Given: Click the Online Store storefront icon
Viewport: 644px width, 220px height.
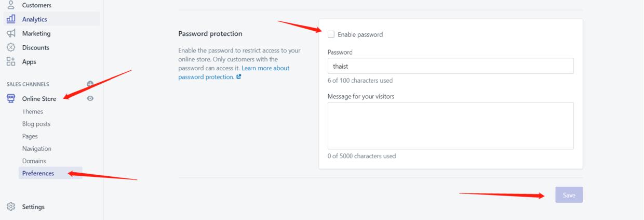Looking at the screenshot, I should (x=11, y=98).
